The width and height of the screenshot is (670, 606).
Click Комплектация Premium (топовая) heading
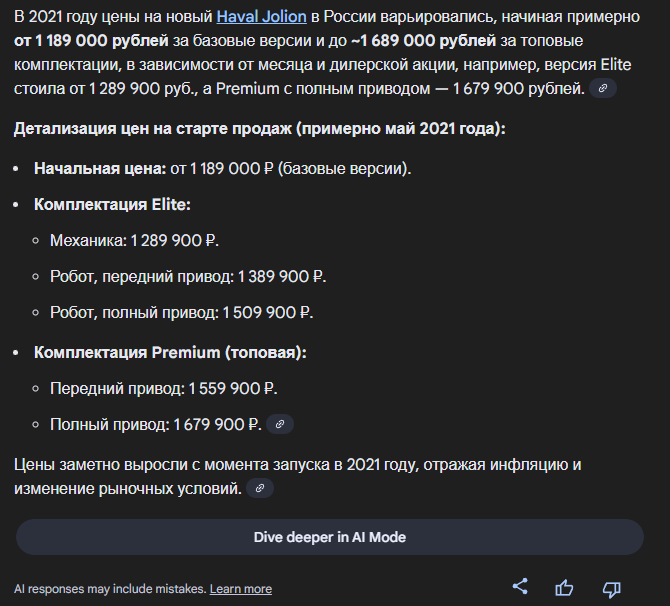pos(170,353)
